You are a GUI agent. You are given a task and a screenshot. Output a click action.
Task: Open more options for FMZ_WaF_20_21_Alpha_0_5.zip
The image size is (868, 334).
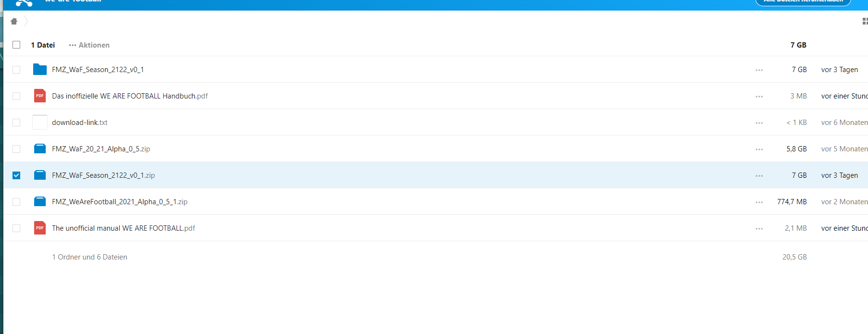(759, 149)
